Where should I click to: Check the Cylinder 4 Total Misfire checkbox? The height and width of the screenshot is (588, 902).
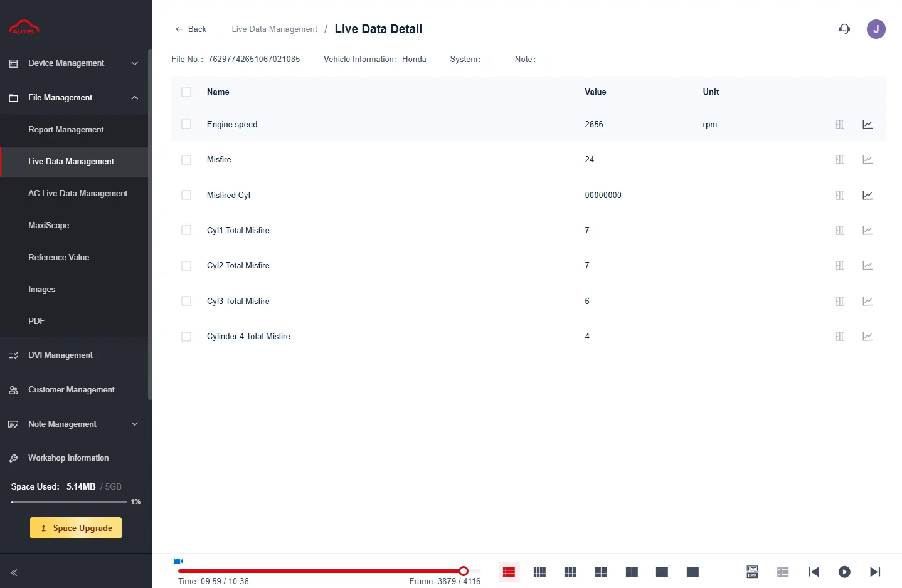(186, 337)
